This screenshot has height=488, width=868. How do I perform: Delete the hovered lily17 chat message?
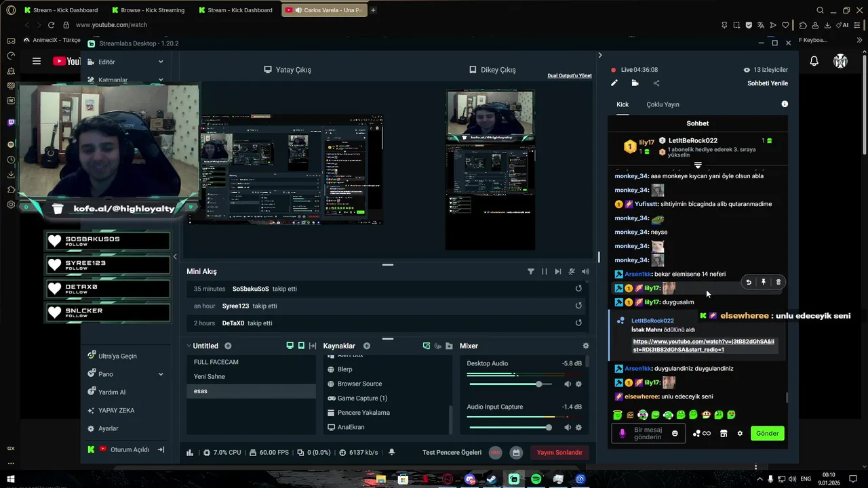click(778, 282)
